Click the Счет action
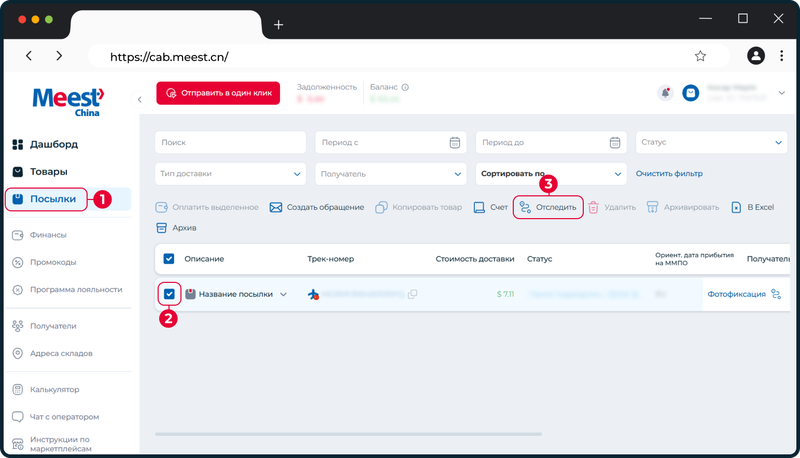The width and height of the screenshot is (800, 458). (x=490, y=207)
